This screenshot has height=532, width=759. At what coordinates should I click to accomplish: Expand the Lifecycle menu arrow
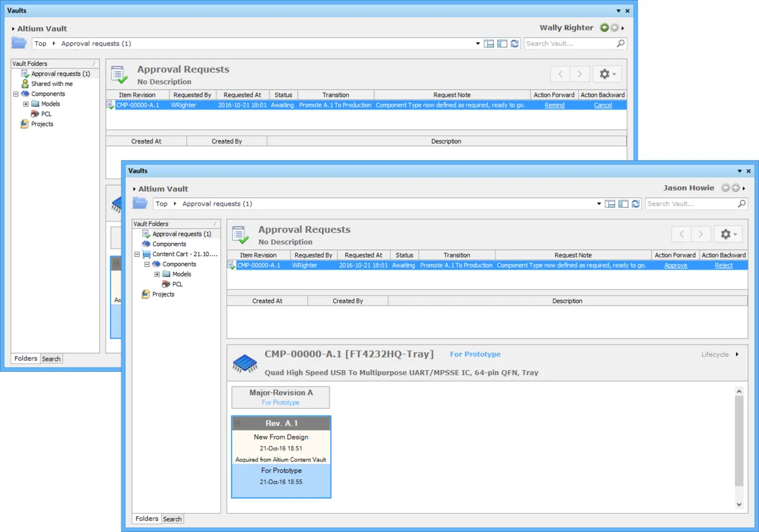(737, 354)
